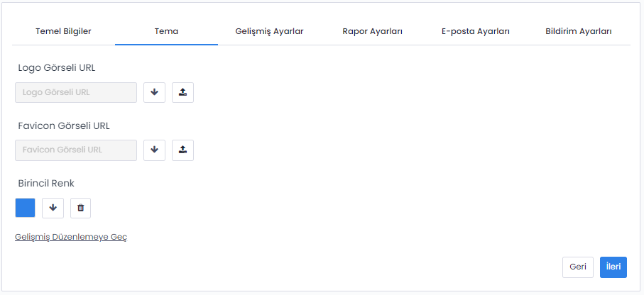
Task: Click the down-arrow icon beside Logo URL field
Action: tap(154, 92)
